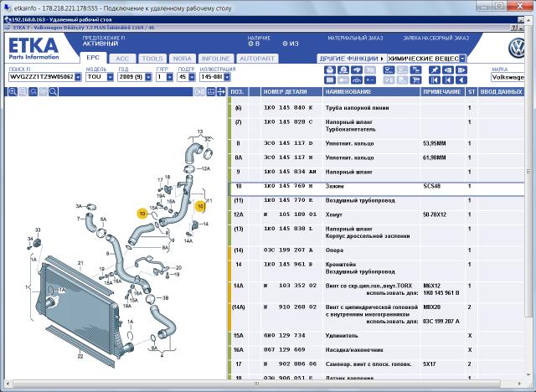The height and width of the screenshot is (392, 536).
Task: Click the horizontal scrollbar thumb at bottom
Action: tap(257, 384)
